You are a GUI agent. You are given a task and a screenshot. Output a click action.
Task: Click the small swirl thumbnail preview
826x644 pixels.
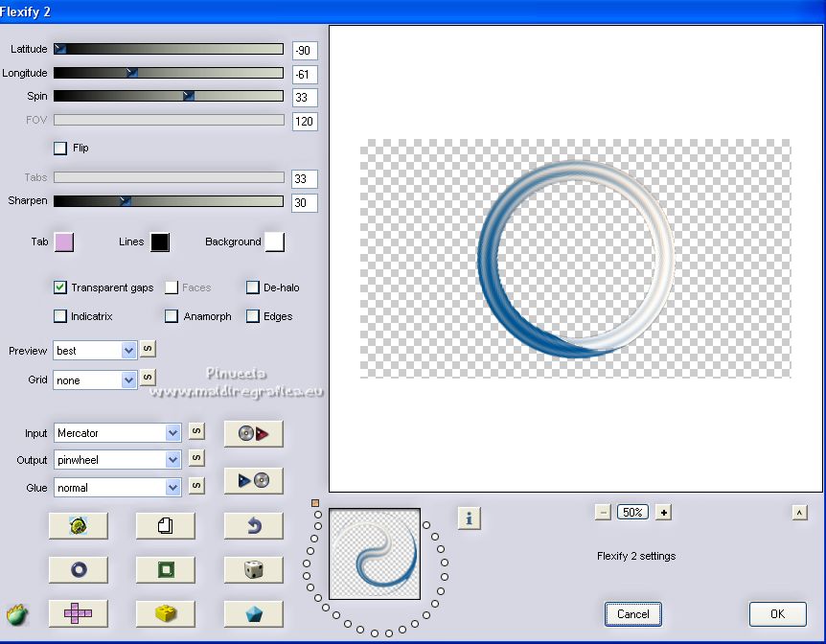pos(375,554)
